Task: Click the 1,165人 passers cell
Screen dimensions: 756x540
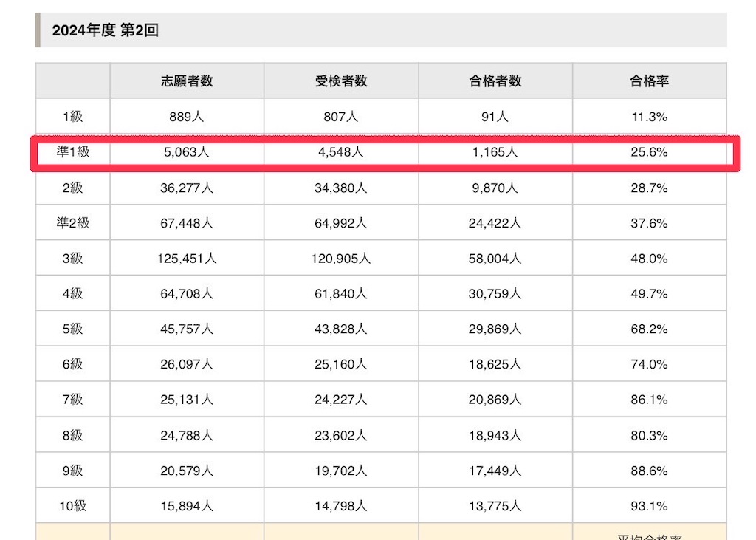Action: click(495, 152)
